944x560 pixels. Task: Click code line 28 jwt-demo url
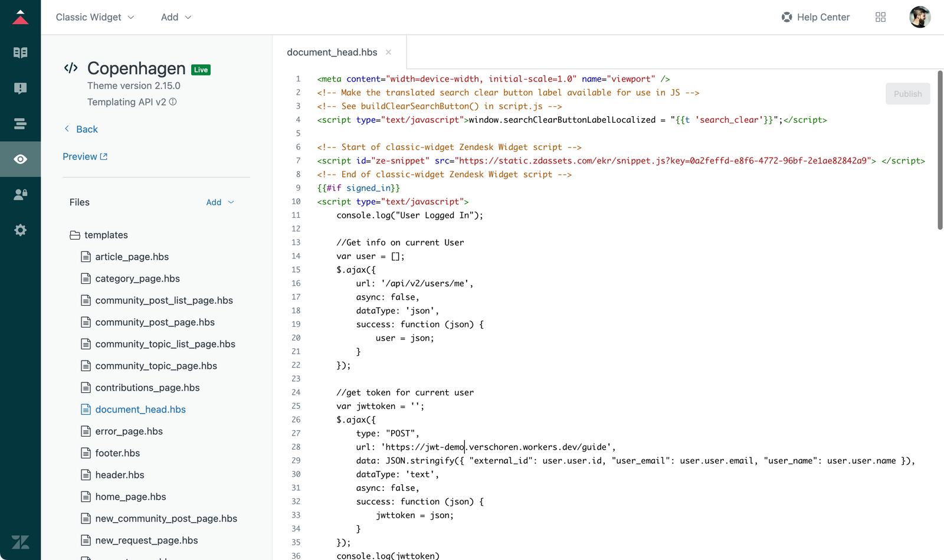coord(486,447)
